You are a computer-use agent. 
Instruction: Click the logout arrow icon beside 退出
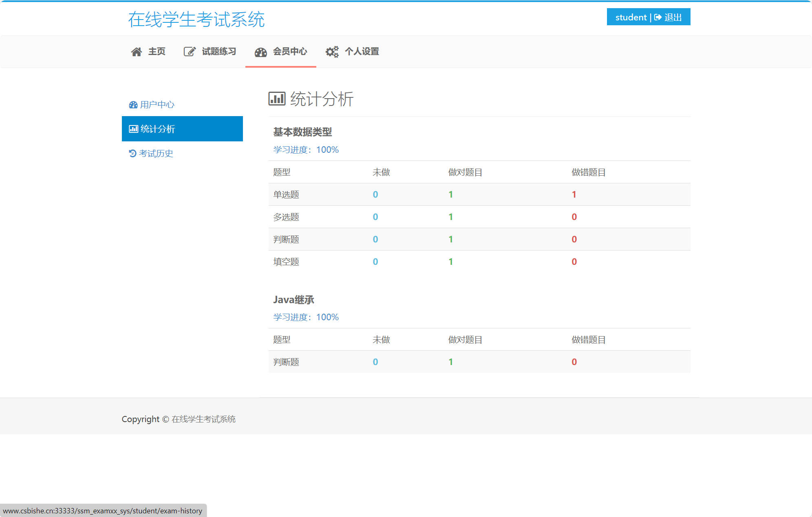(658, 17)
